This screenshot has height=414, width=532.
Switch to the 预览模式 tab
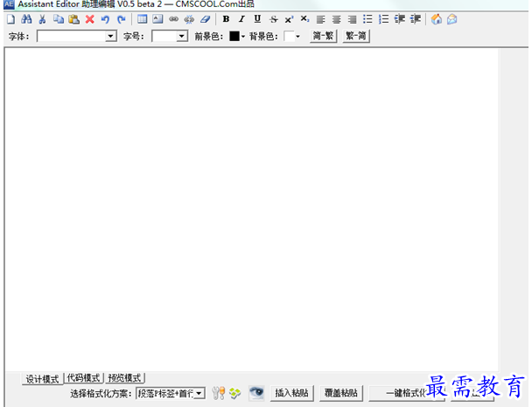[124, 378]
